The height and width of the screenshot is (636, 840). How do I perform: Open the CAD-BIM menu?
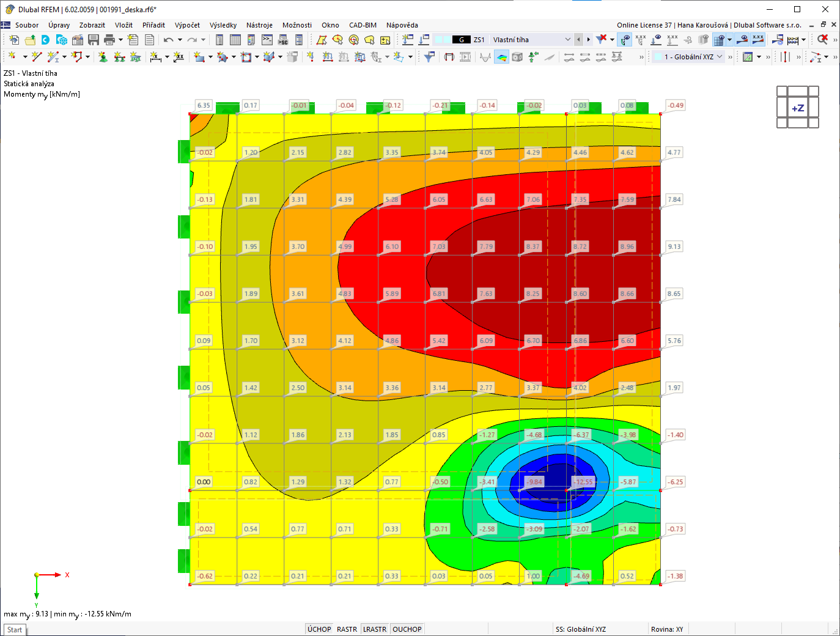pos(363,25)
